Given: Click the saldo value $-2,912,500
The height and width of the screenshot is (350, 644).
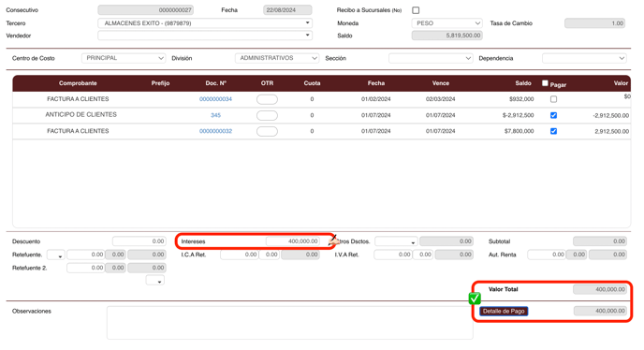Looking at the screenshot, I should (x=518, y=115).
